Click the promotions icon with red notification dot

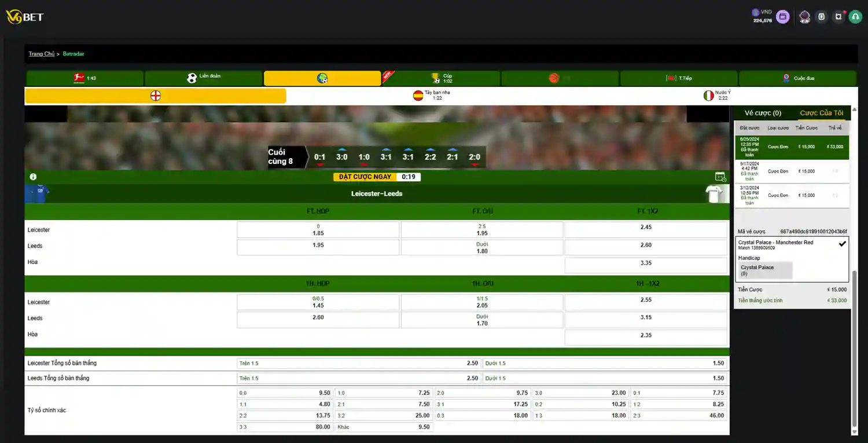point(838,17)
